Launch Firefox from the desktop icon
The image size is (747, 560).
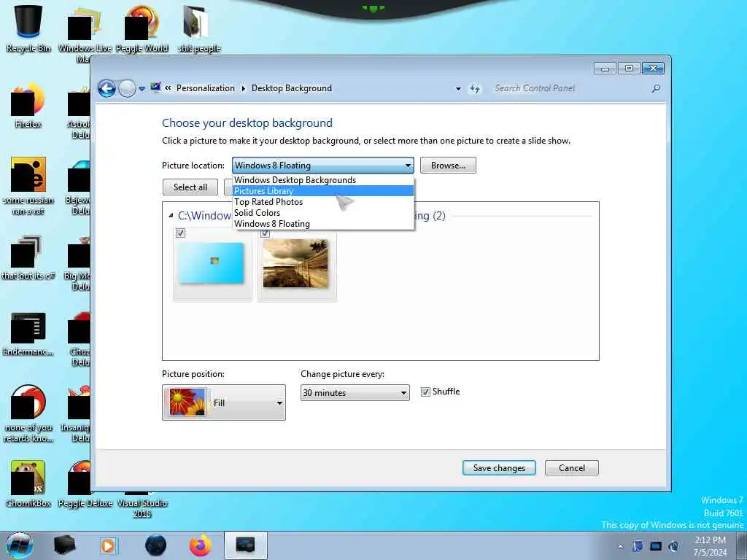(x=28, y=106)
